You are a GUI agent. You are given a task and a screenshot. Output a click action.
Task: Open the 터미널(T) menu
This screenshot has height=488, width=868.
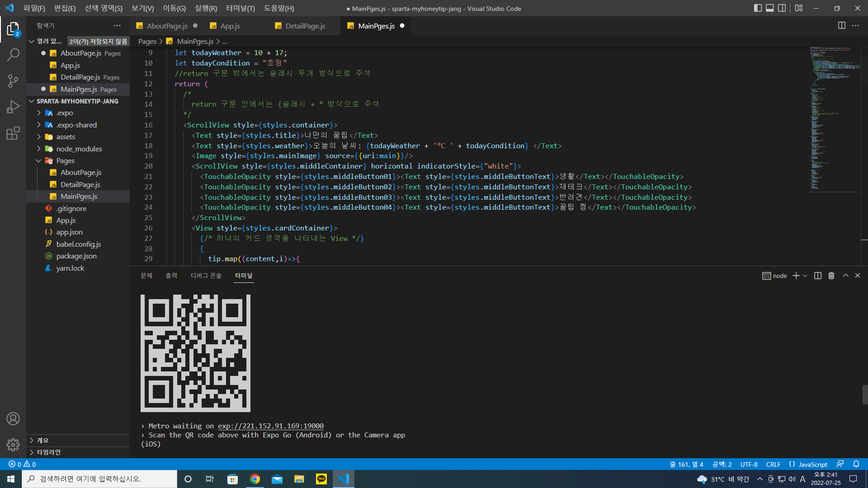(x=241, y=8)
